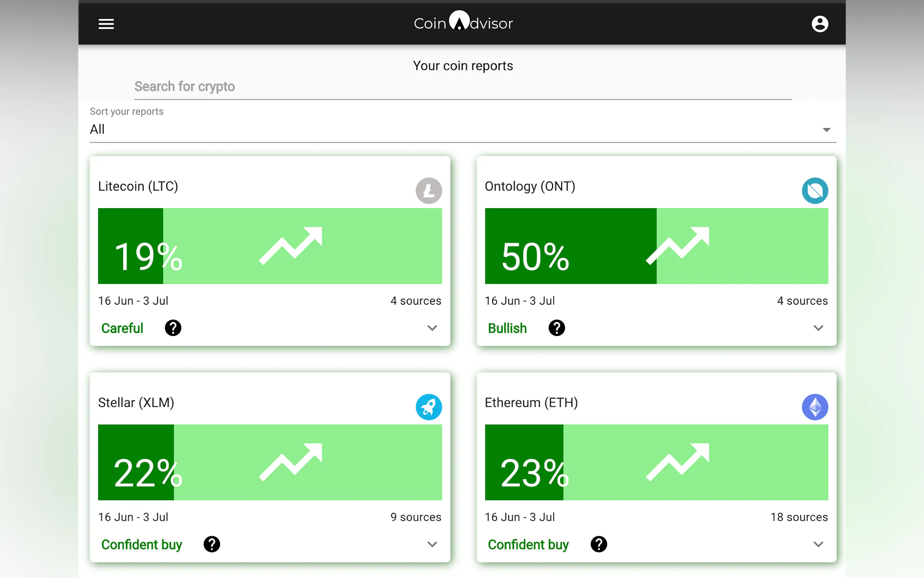The width and height of the screenshot is (924, 578).
Task: Click the 18 sources text
Action: coord(799,517)
